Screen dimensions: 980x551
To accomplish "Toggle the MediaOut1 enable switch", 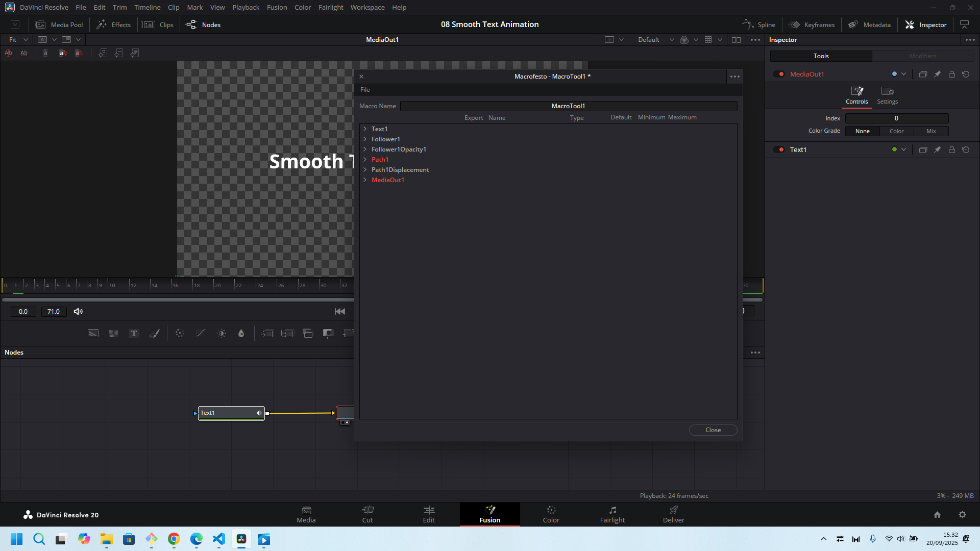I will 779,74.
